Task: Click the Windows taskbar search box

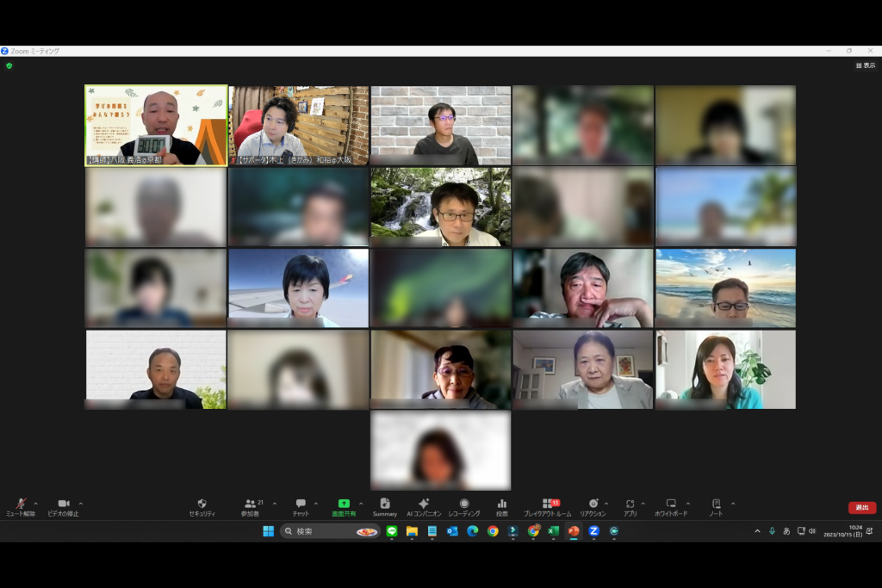Action: point(330,531)
